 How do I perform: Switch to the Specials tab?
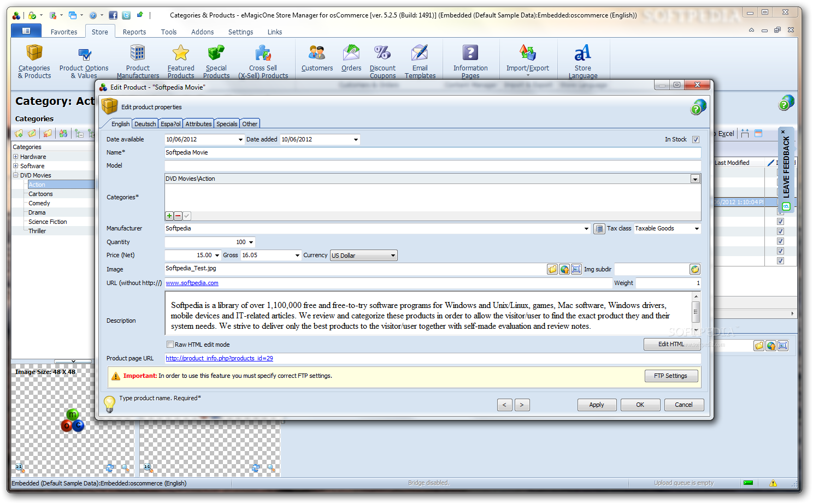227,124
